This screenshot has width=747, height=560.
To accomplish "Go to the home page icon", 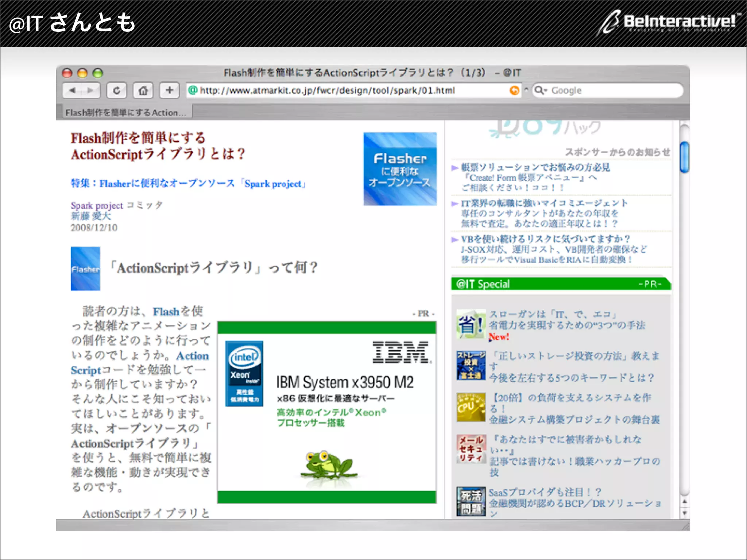I will coord(143,90).
